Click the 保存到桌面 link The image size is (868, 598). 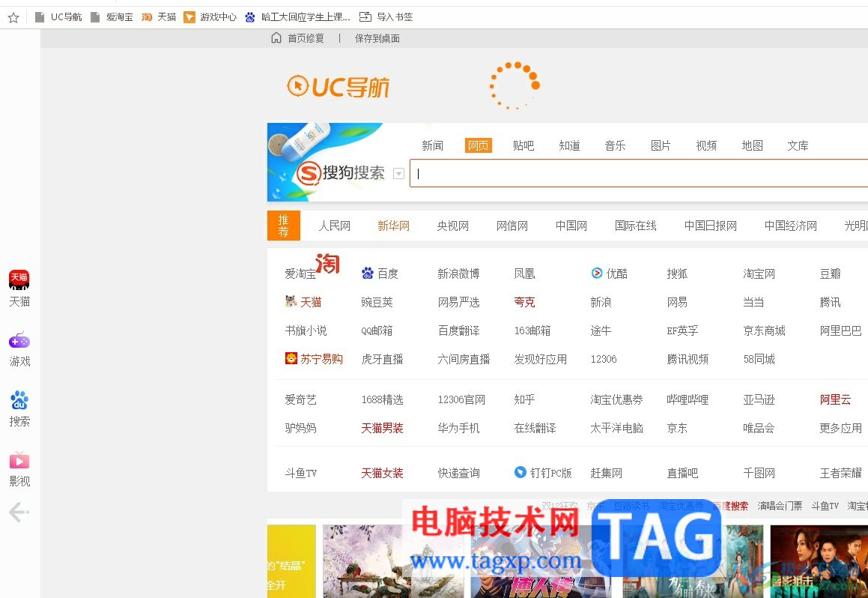pyautogui.click(x=377, y=38)
